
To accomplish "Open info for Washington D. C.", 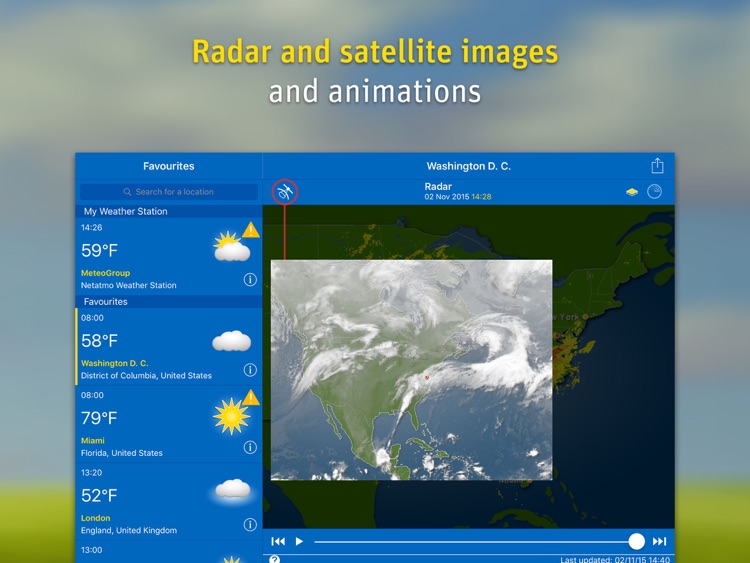I will pyautogui.click(x=250, y=370).
